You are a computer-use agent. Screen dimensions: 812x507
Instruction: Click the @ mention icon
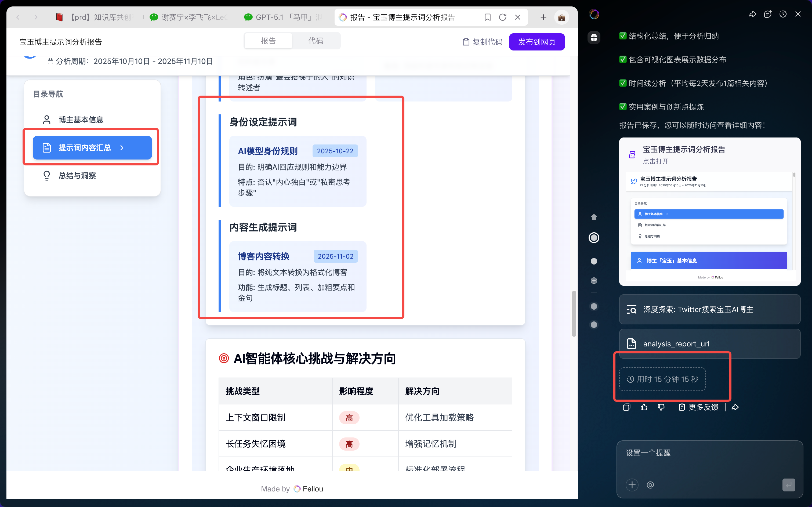click(650, 485)
